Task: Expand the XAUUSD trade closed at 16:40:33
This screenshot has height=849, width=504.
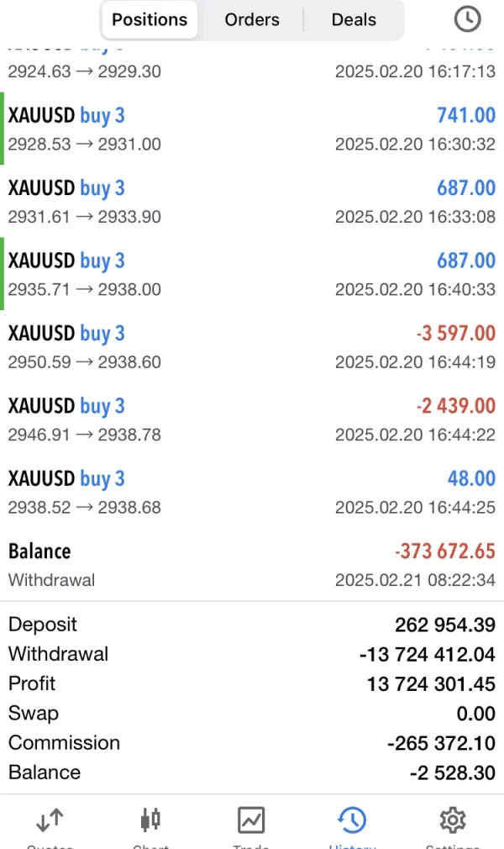Action: pos(252,275)
